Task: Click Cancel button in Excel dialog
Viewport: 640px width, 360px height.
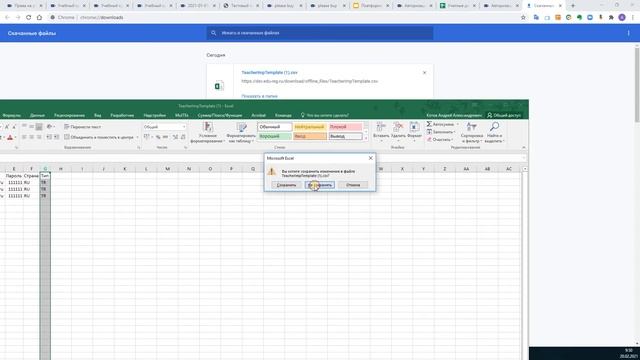Action: (x=353, y=185)
